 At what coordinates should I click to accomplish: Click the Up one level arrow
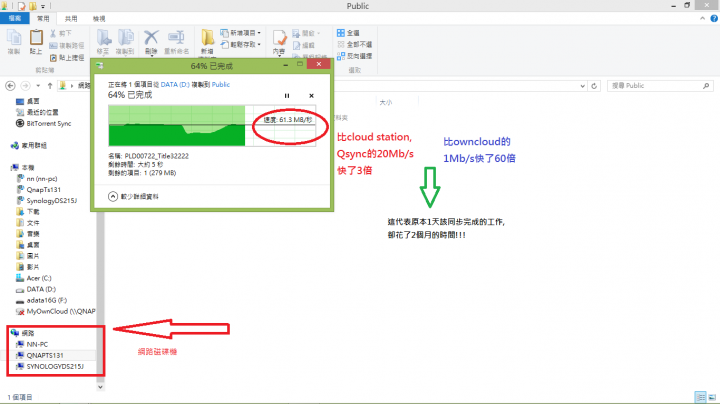tap(50, 86)
